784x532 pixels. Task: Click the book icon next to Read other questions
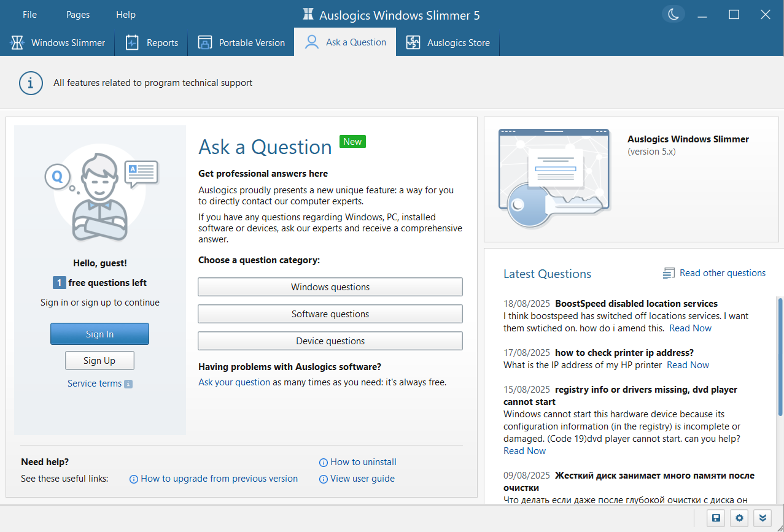(668, 272)
